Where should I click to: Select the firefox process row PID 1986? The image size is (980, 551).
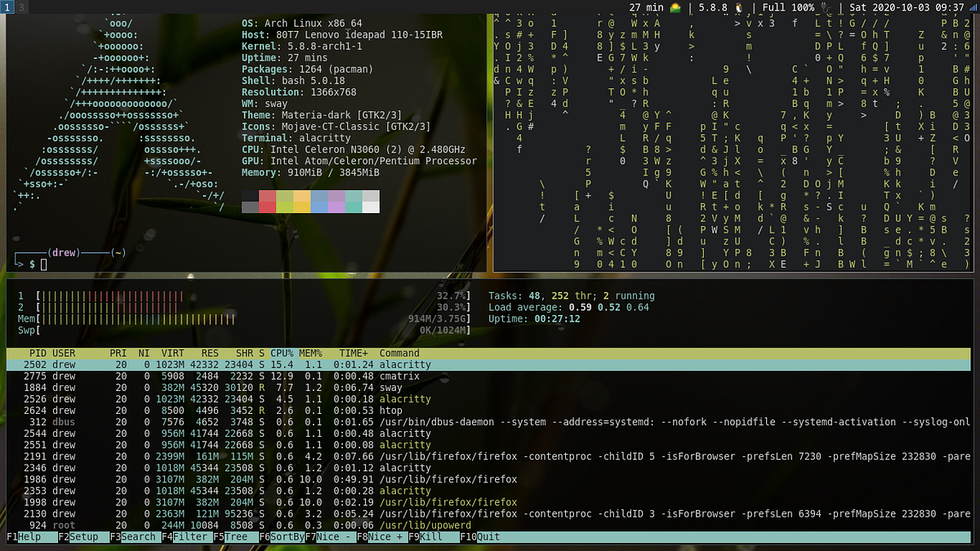click(488, 479)
